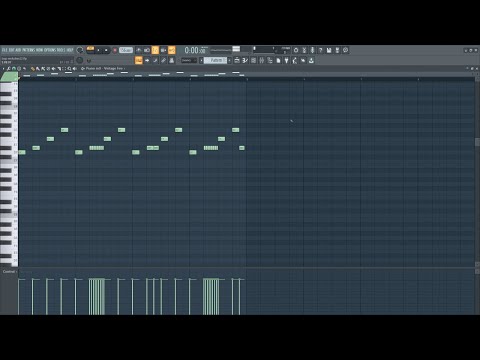Open the Pattern selector dropdown

(216, 61)
